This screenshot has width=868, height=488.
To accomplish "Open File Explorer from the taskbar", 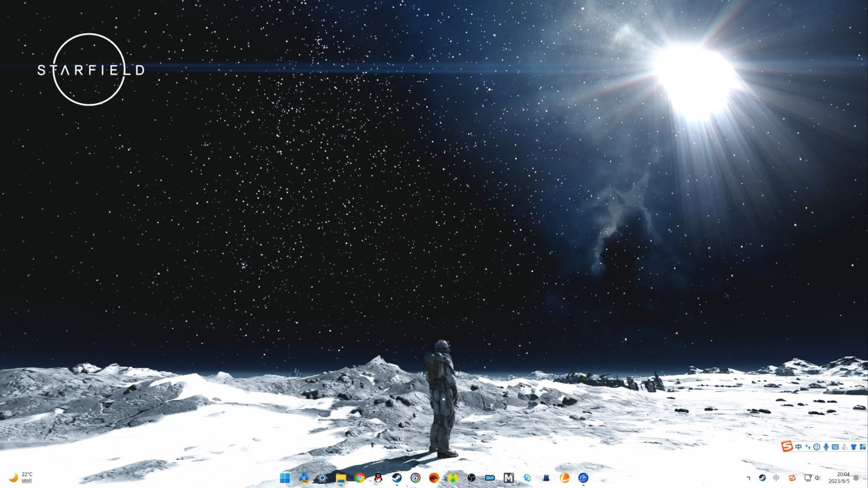I will [x=341, y=478].
